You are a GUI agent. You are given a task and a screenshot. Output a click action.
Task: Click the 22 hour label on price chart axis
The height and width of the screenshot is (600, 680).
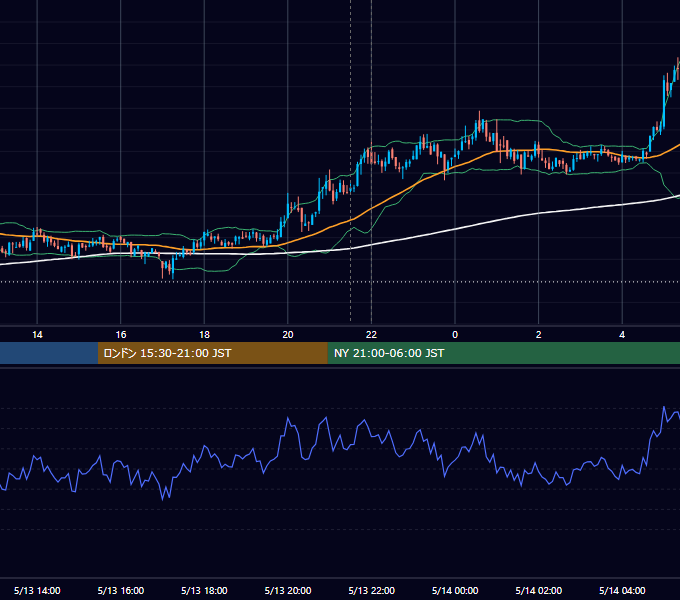371,335
